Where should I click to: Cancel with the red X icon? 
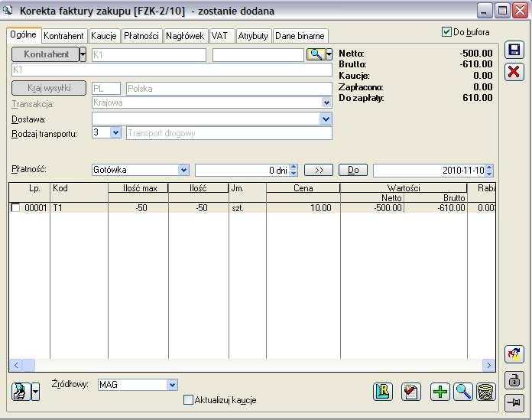point(514,72)
